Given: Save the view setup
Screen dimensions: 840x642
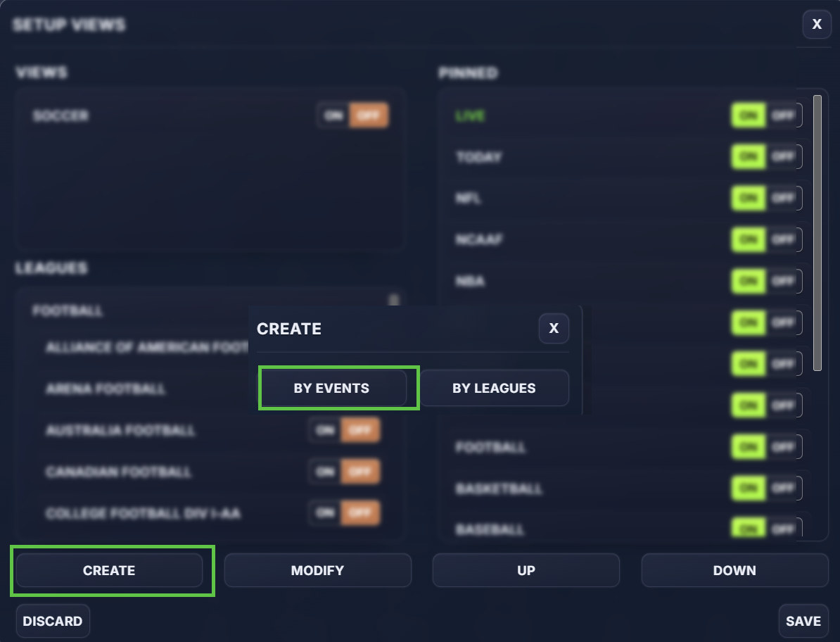Looking at the screenshot, I should (x=803, y=621).
